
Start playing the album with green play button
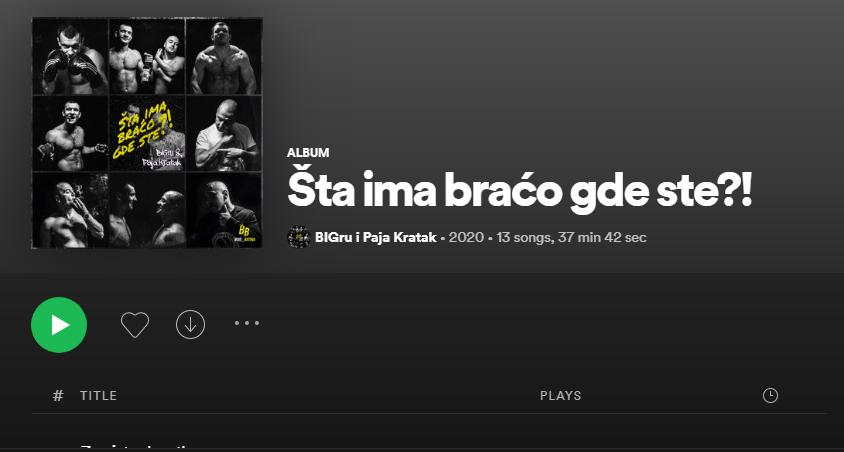[x=59, y=325]
